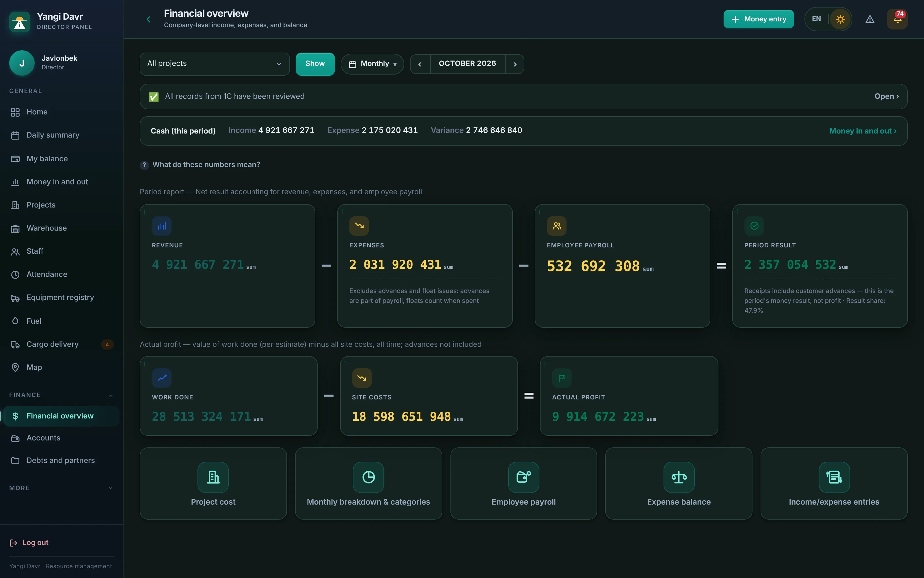The width and height of the screenshot is (924, 578).
Task: Open the Employee payroll wallet tile
Action: click(524, 483)
